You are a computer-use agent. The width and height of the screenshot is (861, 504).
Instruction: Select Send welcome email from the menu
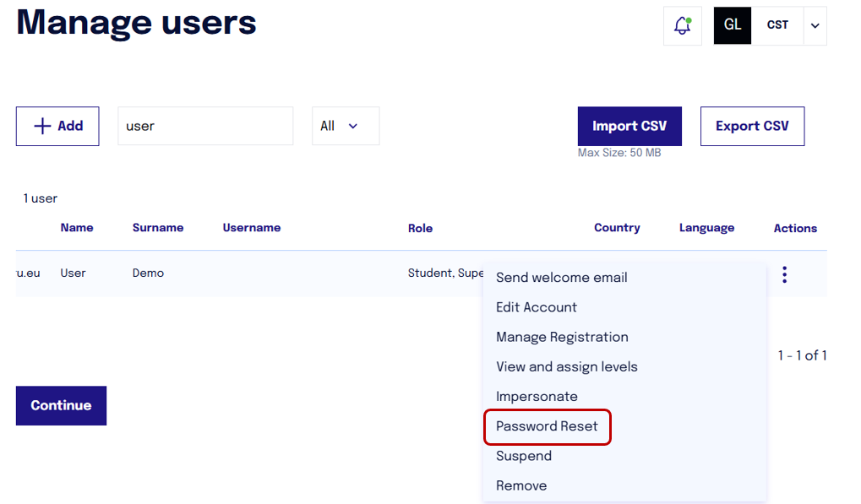(x=561, y=277)
